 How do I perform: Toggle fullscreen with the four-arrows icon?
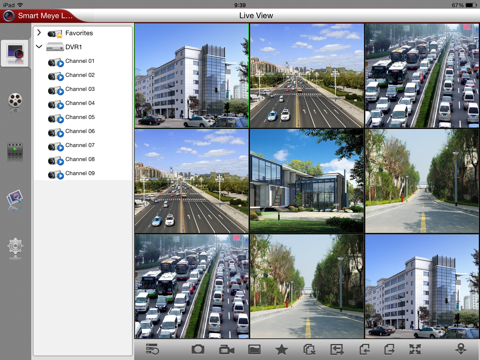415,349
